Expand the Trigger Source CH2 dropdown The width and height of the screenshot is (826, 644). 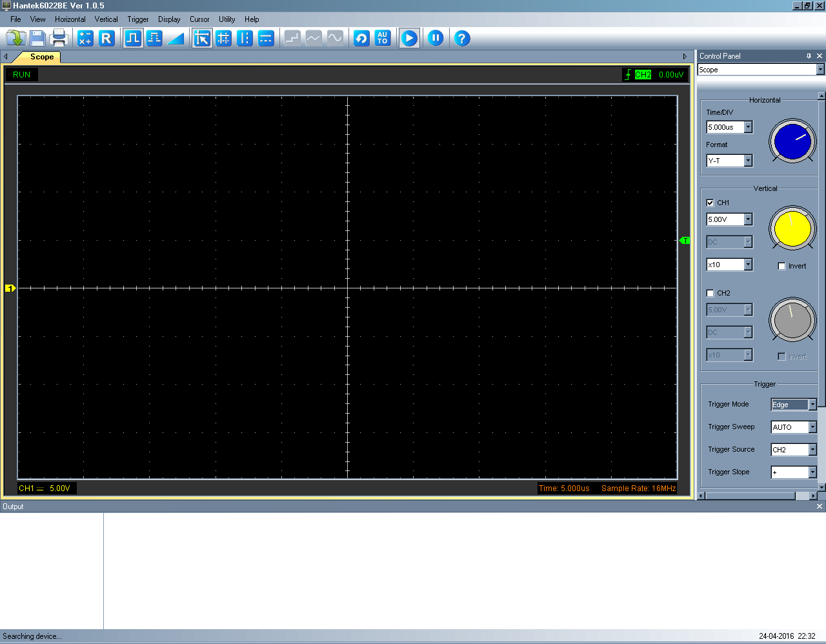pyautogui.click(x=812, y=450)
